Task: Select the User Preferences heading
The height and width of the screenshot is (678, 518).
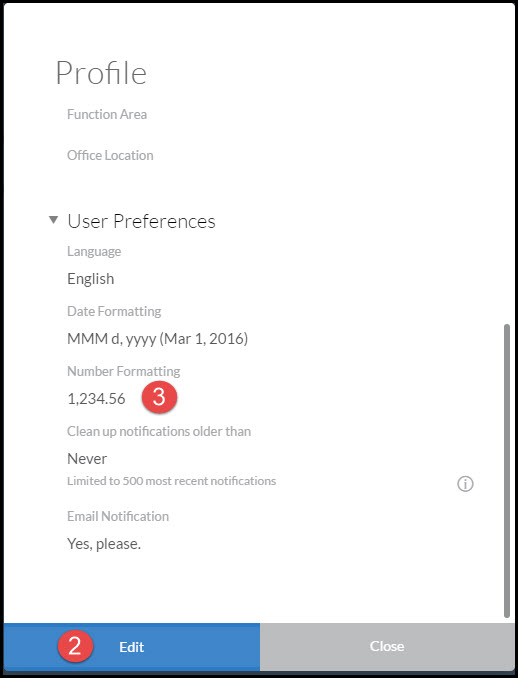Action: pyautogui.click(x=141, y=221)
